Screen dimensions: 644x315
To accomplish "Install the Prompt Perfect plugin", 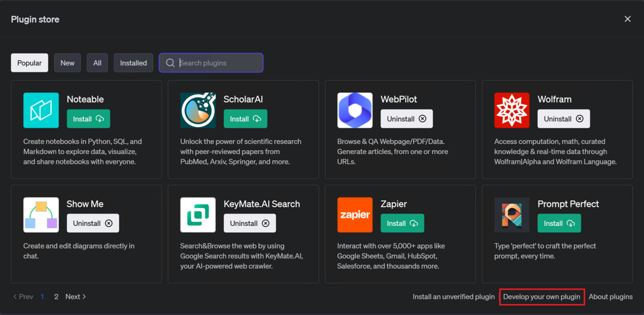I will tap(559, 223).
